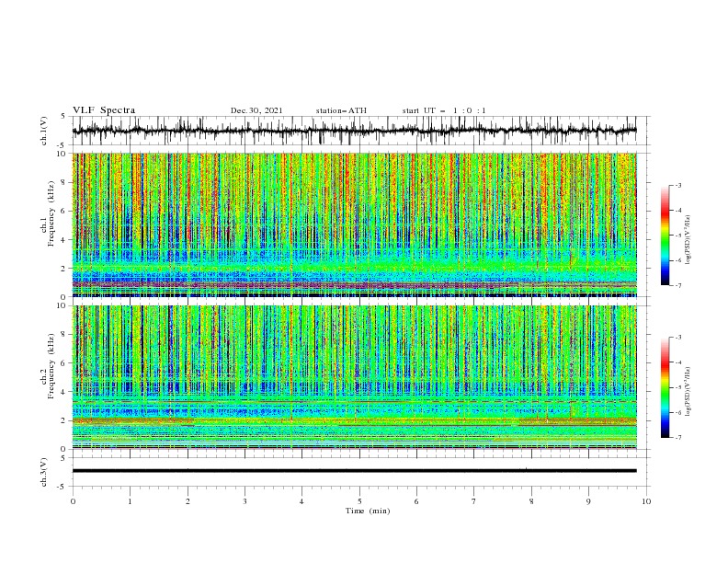This screenshot has height=563, width=728.
Task: Click the ch.2 spectrogram color scale bar
Action: click(x=665, y=387)
